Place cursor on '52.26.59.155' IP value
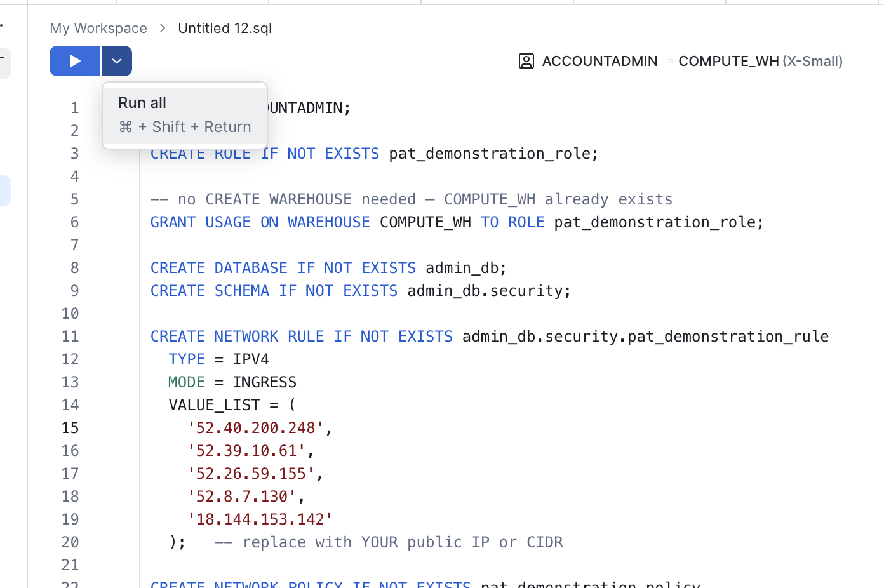Viewport: 884px width, 588px height. pos(251,474)
